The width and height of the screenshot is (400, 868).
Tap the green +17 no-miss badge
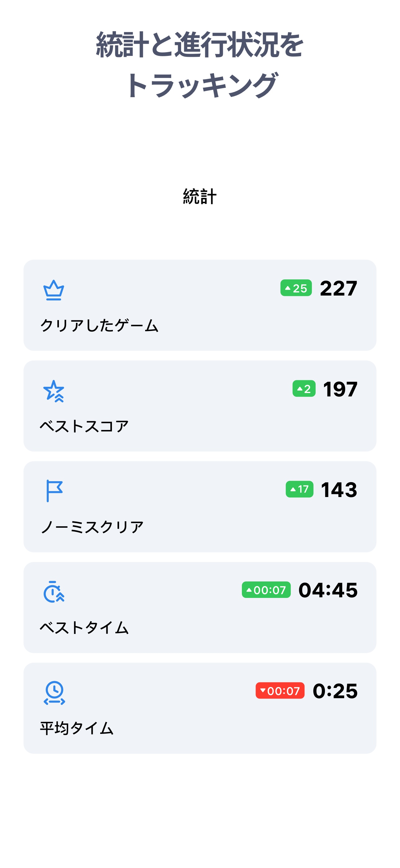click(x=299, y=489)
